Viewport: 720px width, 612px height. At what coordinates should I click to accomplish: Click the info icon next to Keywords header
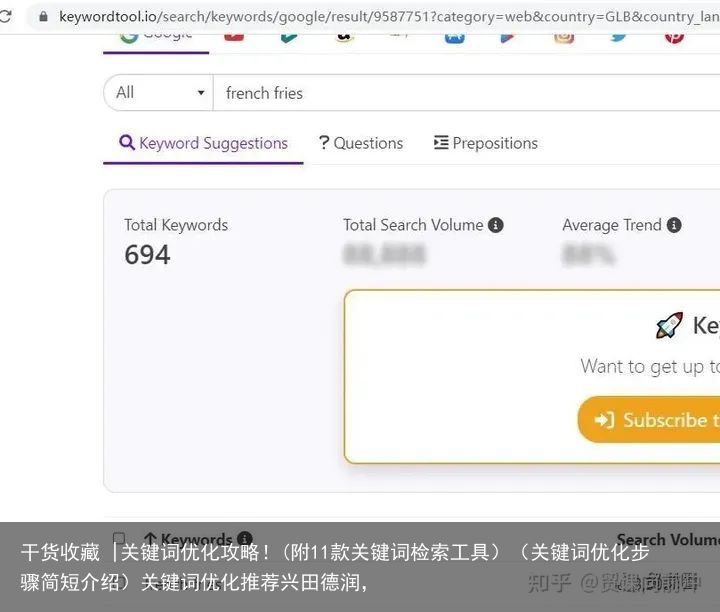[x=245, y=539]
